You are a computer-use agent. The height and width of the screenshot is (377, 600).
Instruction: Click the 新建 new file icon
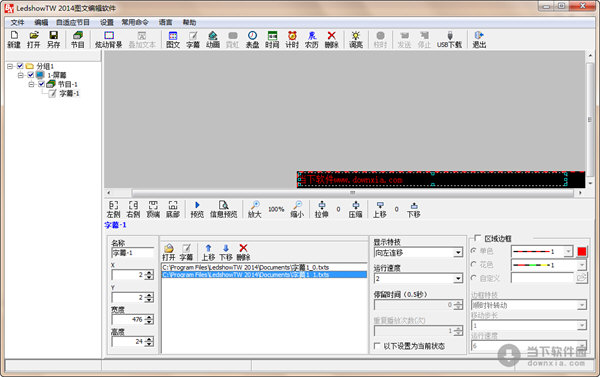[x=14, y=39]
